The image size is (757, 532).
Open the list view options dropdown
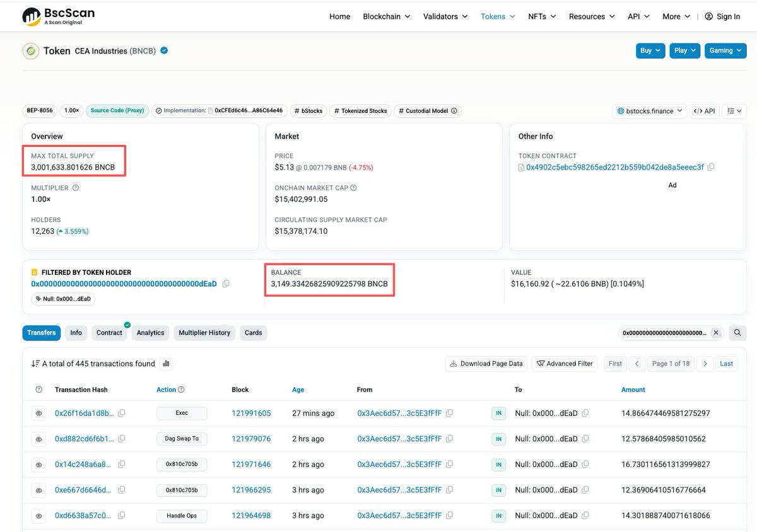734,111
